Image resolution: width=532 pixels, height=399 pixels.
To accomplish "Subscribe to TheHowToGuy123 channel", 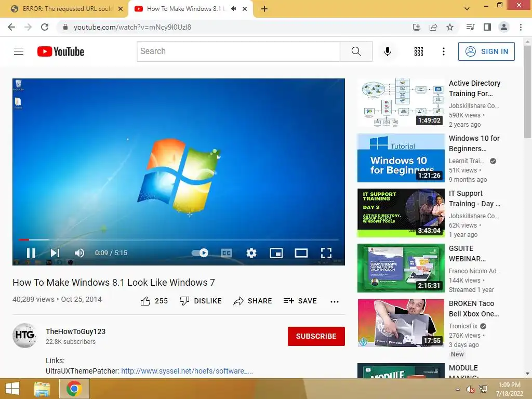I will [316, 336].
